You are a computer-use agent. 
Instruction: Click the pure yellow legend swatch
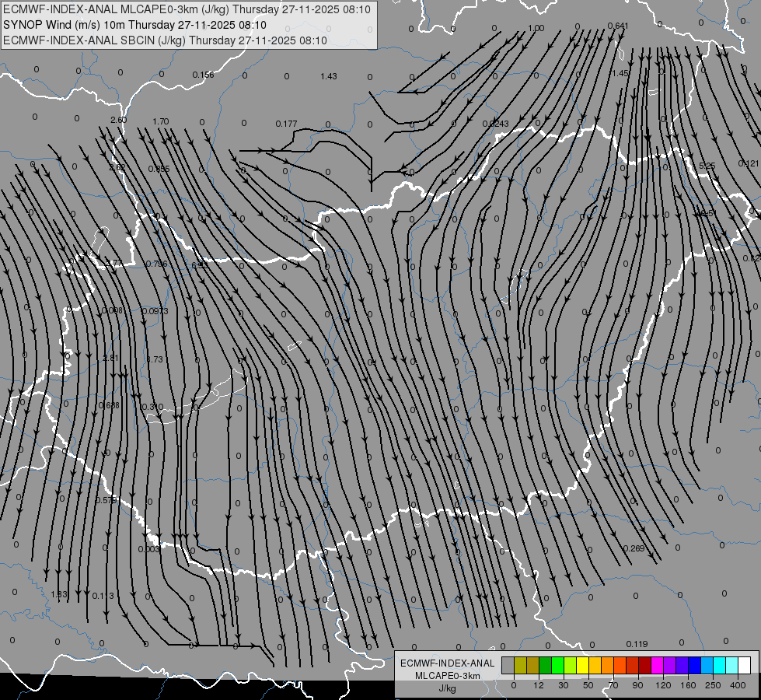point(582,665)
